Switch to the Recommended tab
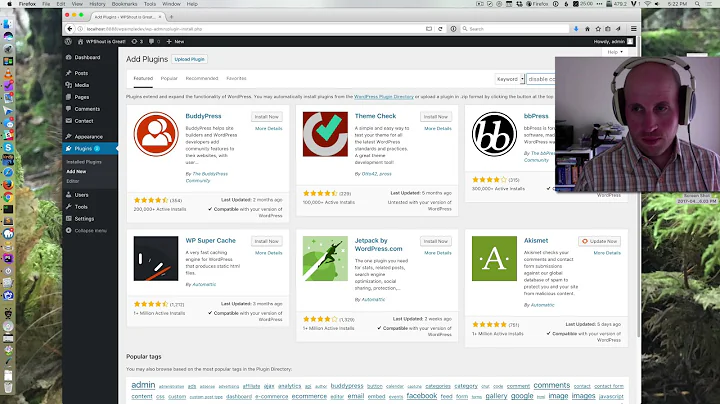This screenshot has height=404, width=720. point(202,79)
